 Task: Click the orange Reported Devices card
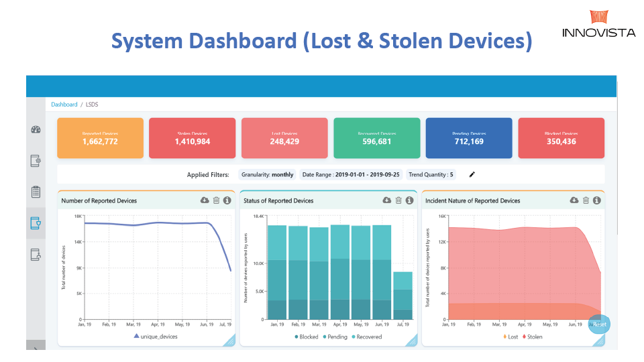coord(100,138)
